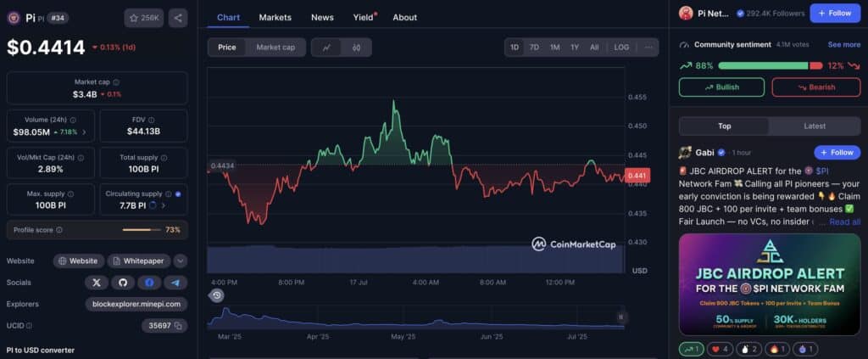Click Read all on Gabi's post

[x=845, y=222]
